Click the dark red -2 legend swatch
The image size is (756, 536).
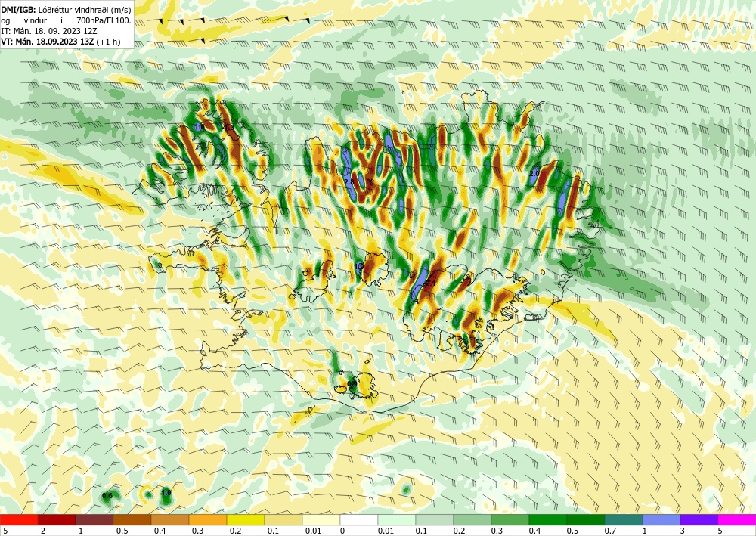pos(57,520)
